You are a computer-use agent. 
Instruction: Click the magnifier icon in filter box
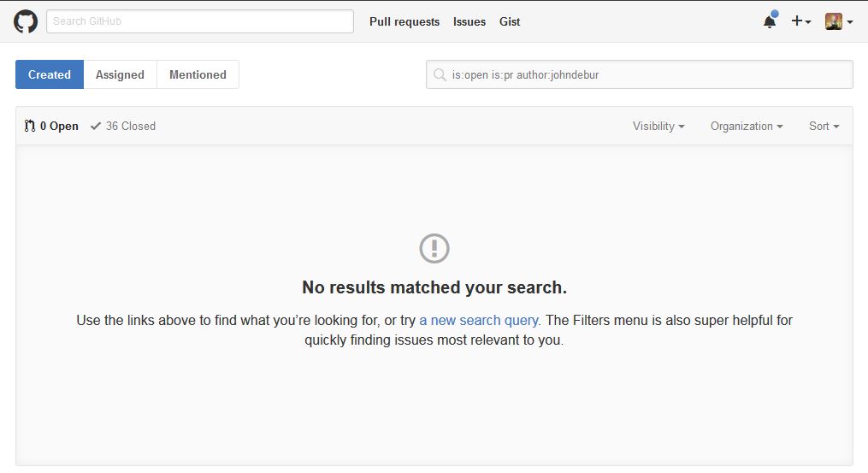click(440, 74)
